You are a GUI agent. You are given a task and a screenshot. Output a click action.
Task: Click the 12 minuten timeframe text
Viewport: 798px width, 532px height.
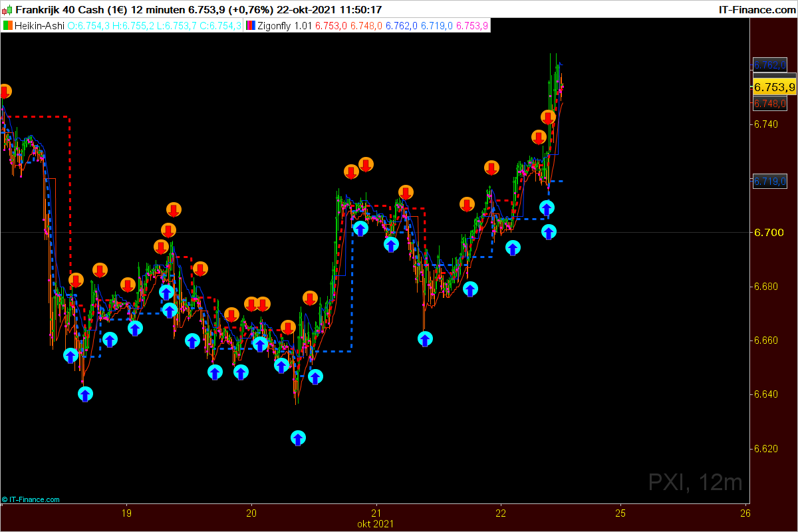click(x=158, y=10)
